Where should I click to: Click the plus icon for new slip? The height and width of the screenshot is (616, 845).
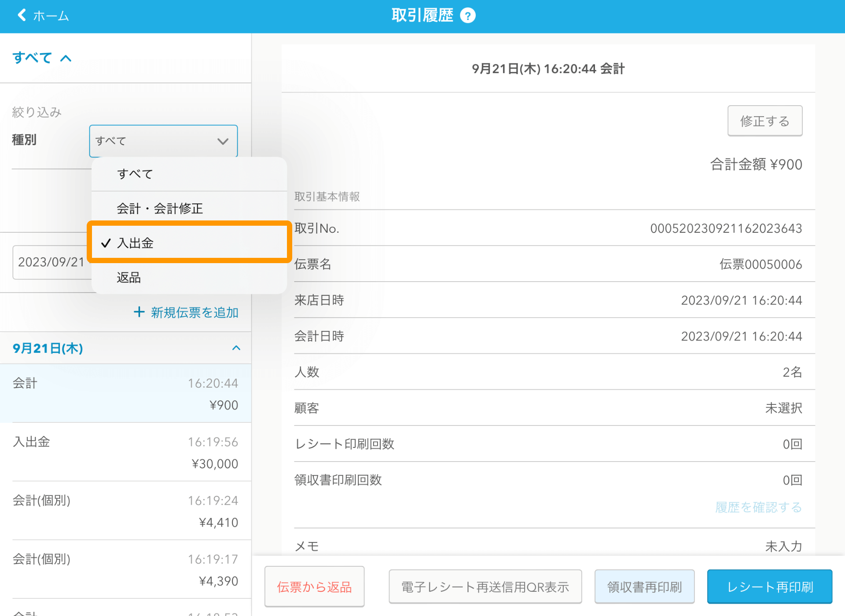coord(139,312)
